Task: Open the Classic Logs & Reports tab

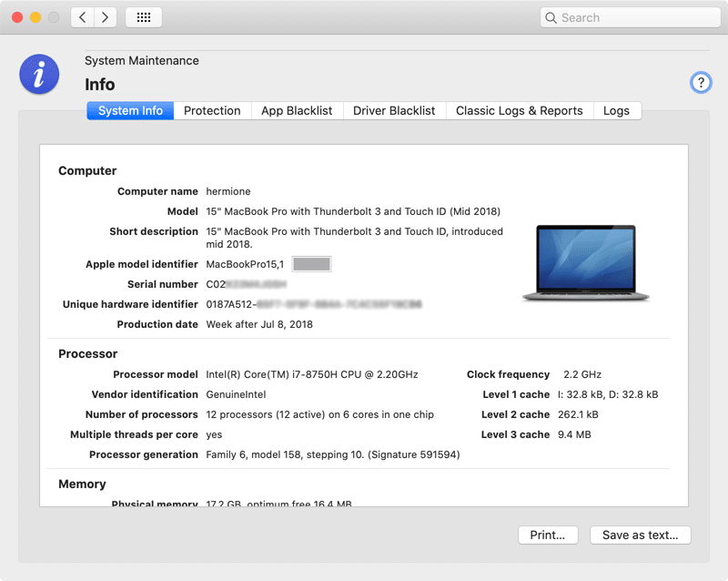Action: [519, 110]
